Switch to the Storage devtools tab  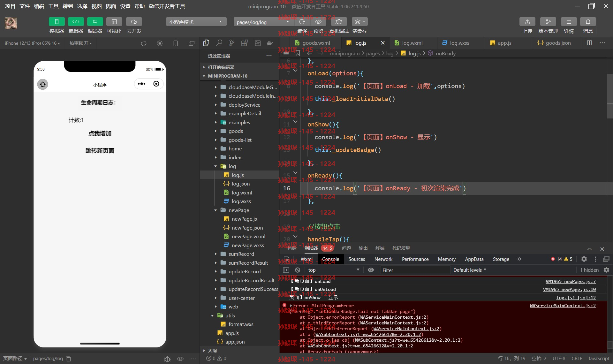501,259
